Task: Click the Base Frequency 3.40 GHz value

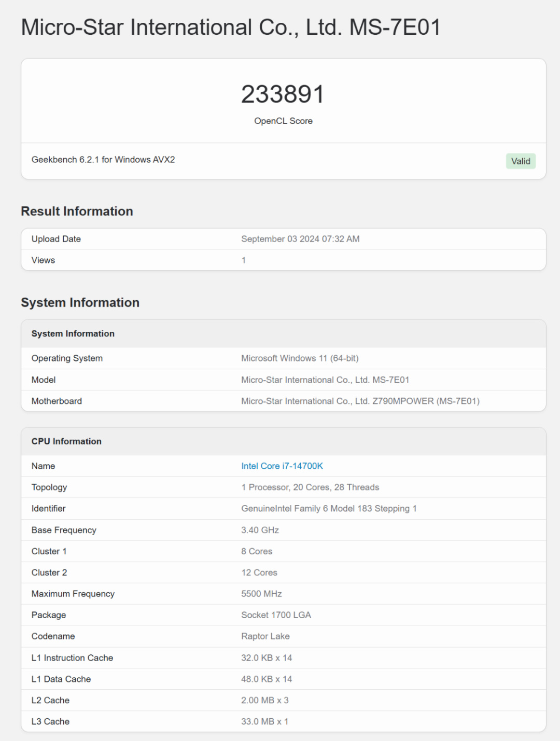Action: point(260,530)
